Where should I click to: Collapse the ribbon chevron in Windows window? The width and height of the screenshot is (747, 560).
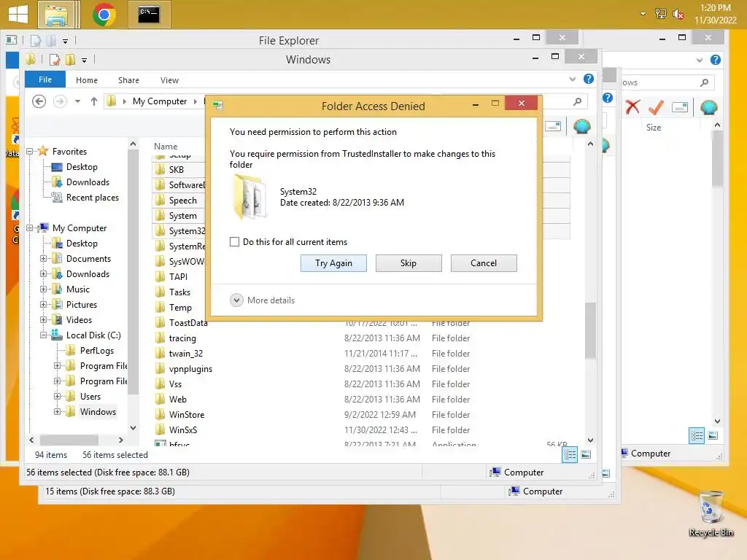pyautogui.click(x=573, y=79)
